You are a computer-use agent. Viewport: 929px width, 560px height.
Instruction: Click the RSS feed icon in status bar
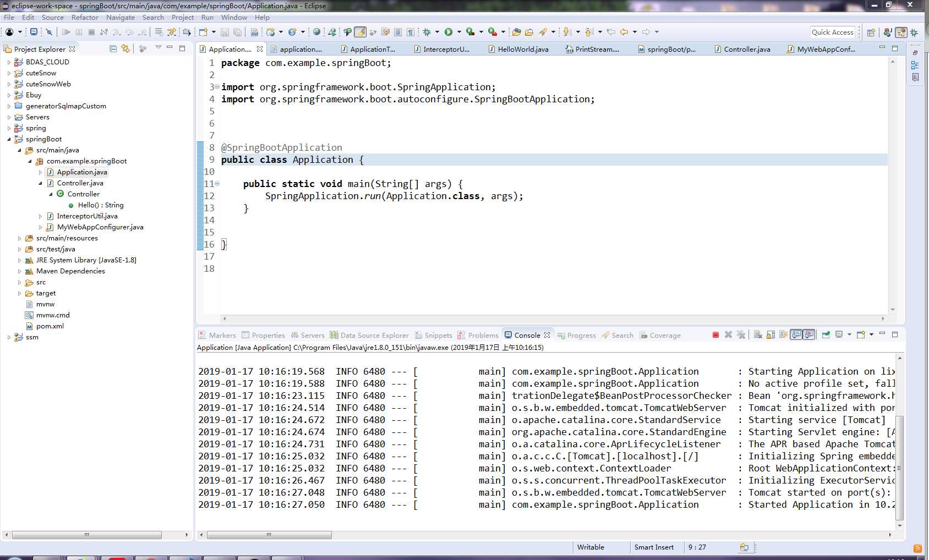point(917,548)
